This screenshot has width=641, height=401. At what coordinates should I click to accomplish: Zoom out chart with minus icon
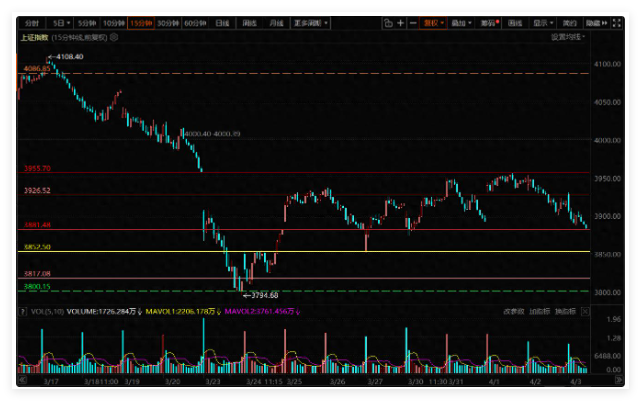pos(413,22)
